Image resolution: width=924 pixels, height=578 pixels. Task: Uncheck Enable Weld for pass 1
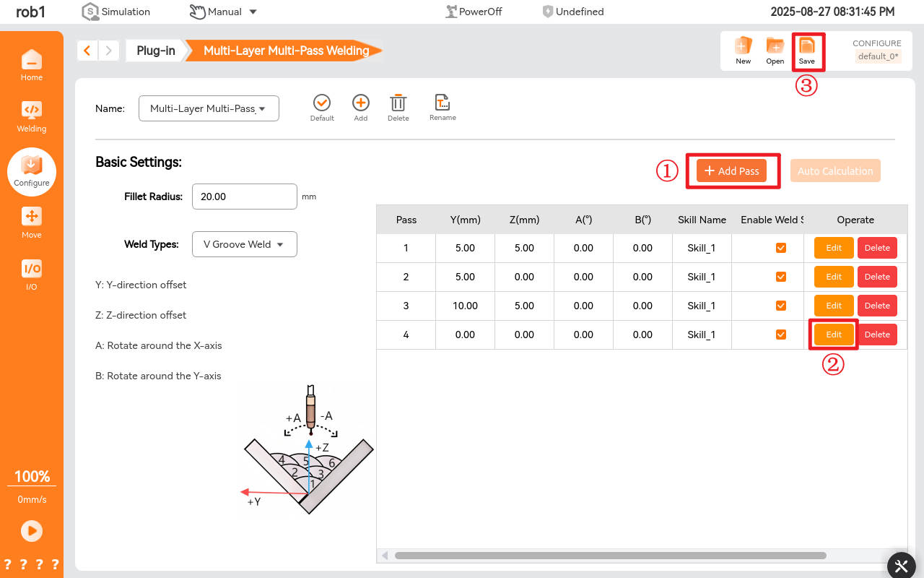point(780,248)
